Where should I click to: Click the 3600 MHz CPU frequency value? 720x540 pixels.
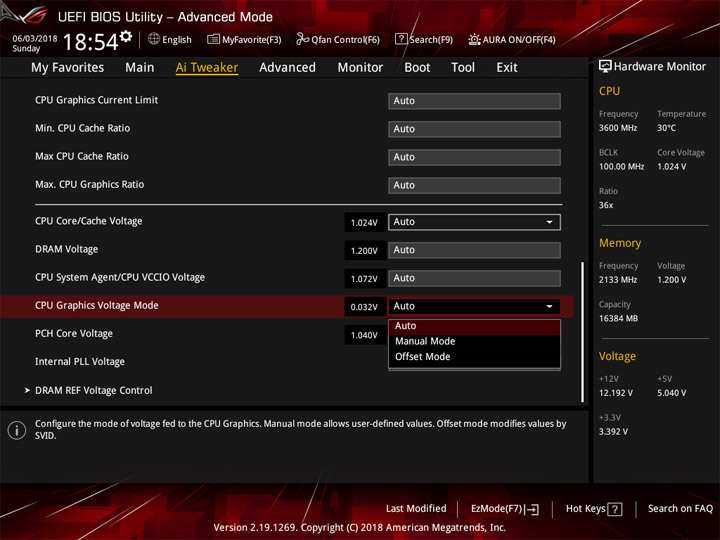[618, 128]
